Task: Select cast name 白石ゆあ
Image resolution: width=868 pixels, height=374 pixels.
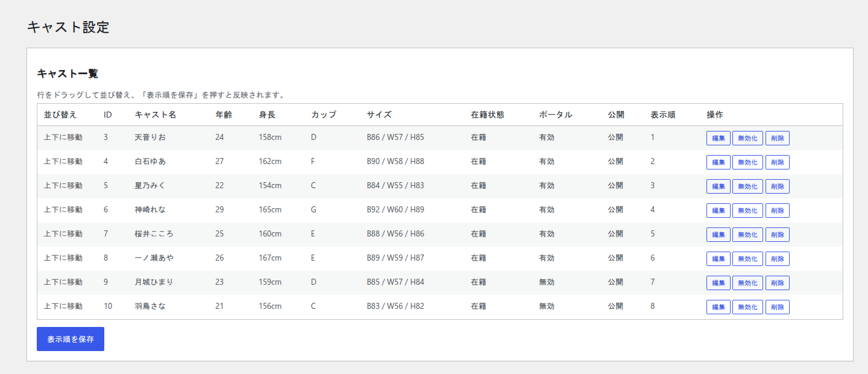Action: pos(150,162)
